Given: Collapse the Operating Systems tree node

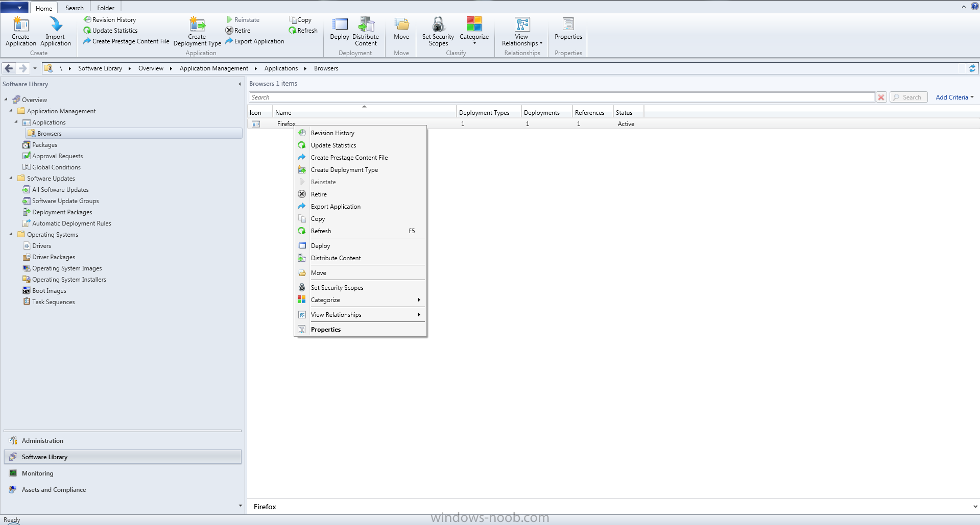Looking at the screenshot, I should [11, 234].
